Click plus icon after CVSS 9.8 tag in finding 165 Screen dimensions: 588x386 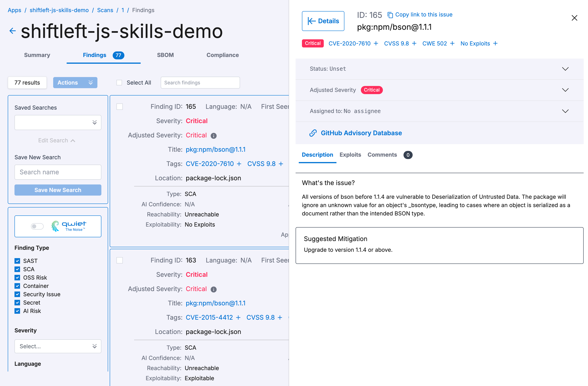coord(281,164)
